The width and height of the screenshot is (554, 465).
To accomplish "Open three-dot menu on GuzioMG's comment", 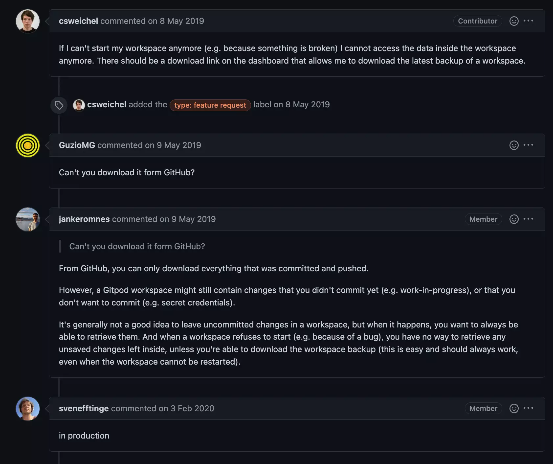I will click(x=529, y=145).
